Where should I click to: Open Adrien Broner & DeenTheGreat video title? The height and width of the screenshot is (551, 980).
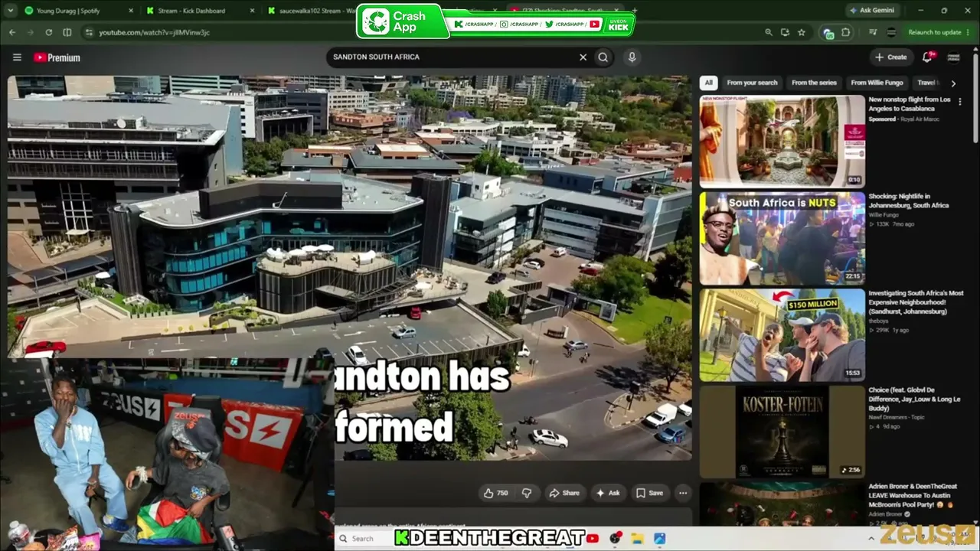click(913, 495)
